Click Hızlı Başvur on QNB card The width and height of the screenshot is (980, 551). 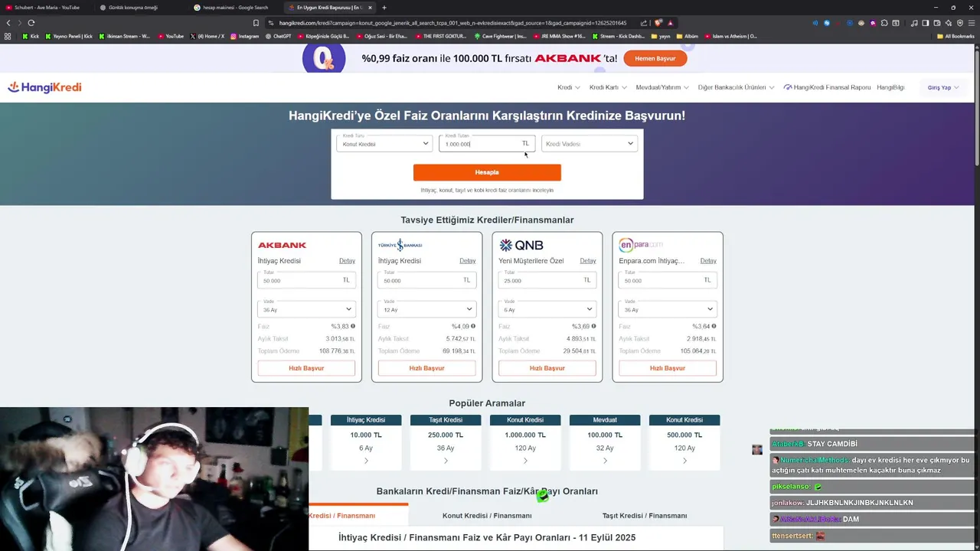[x=547, y=368]
